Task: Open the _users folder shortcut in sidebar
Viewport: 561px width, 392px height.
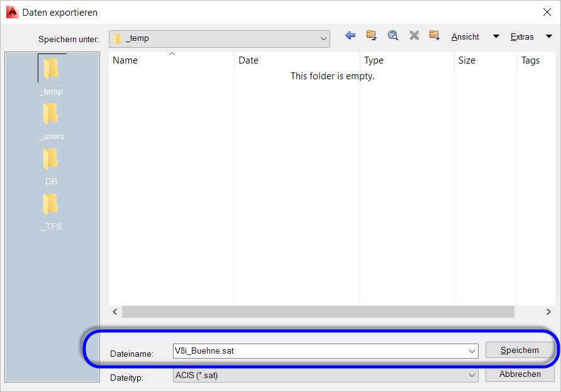Action: pyautogui.click(x=52, y=121)
